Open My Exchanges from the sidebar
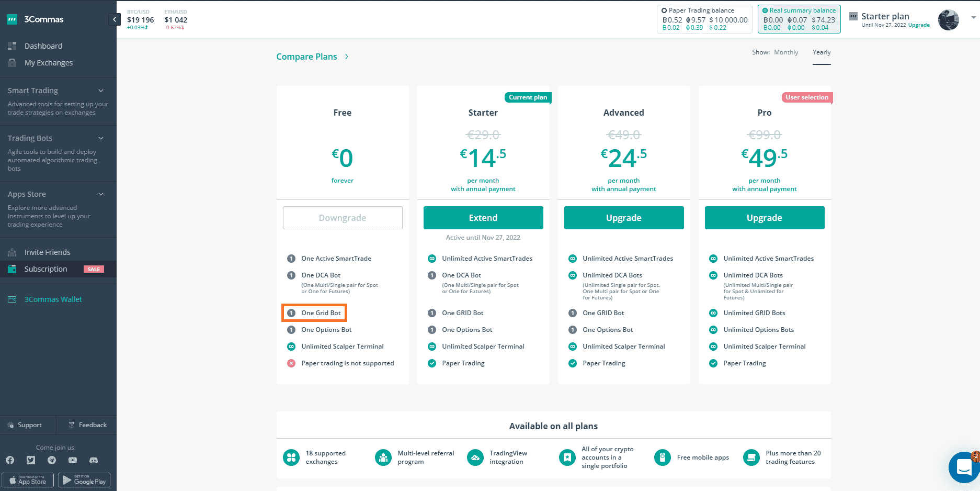980x491 pixels. point(48,63)
